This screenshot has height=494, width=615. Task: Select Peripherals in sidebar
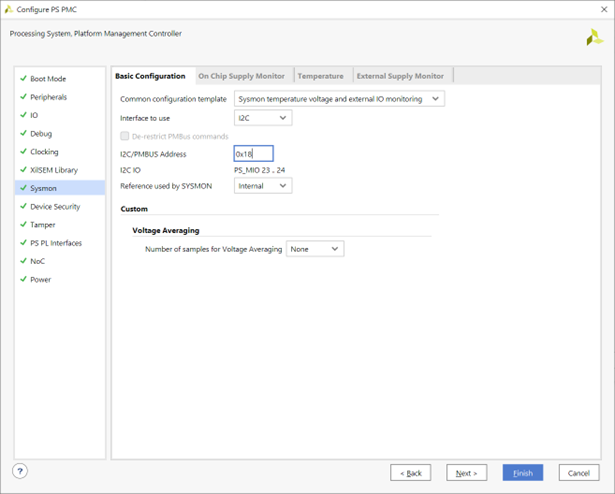(x=60, y=97)
